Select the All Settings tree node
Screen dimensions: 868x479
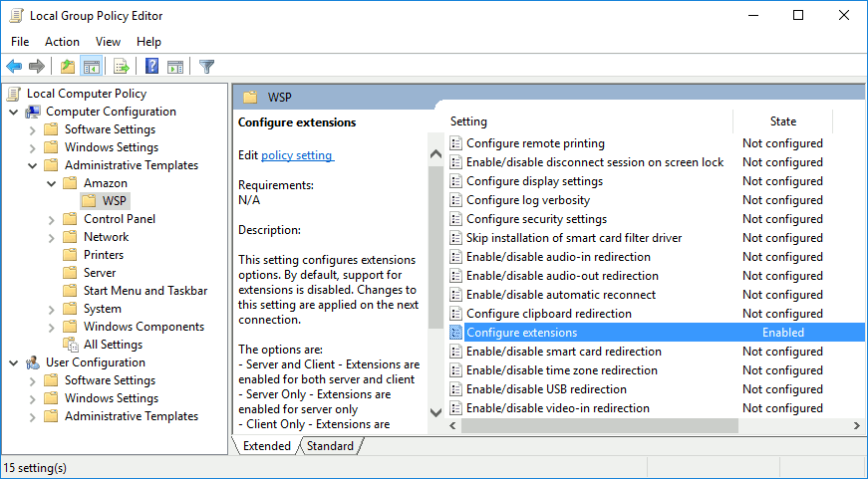tap(113, 345)
